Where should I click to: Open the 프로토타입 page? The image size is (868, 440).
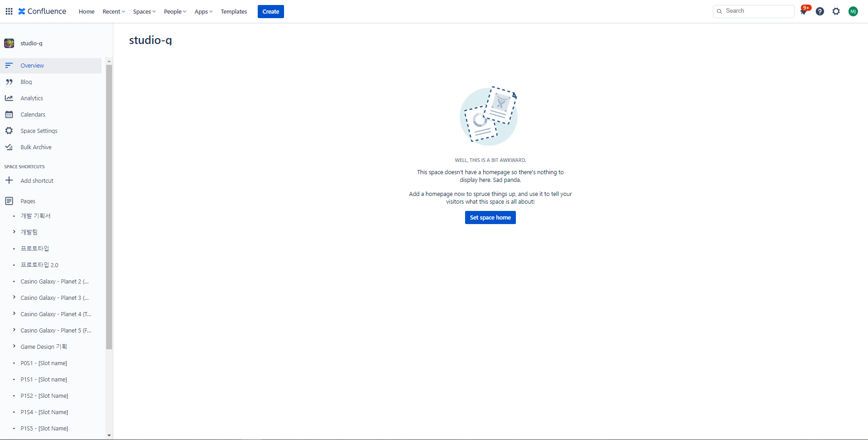pyautogui.click(x=34, y=248)
